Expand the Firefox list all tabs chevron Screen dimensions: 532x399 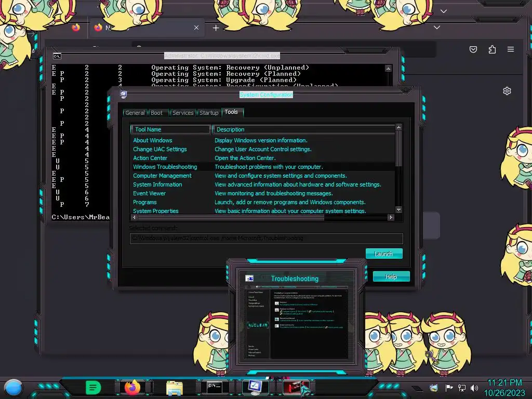coord(436,28)
